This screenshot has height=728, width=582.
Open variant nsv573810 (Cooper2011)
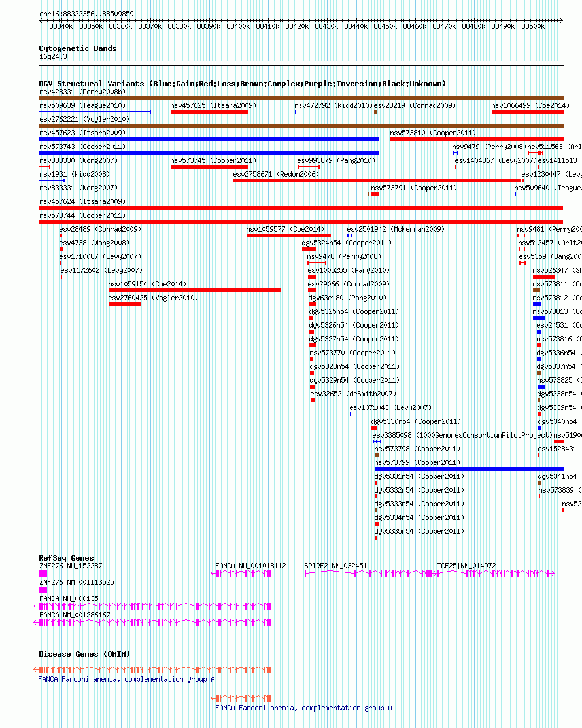(x=433, y=133)
